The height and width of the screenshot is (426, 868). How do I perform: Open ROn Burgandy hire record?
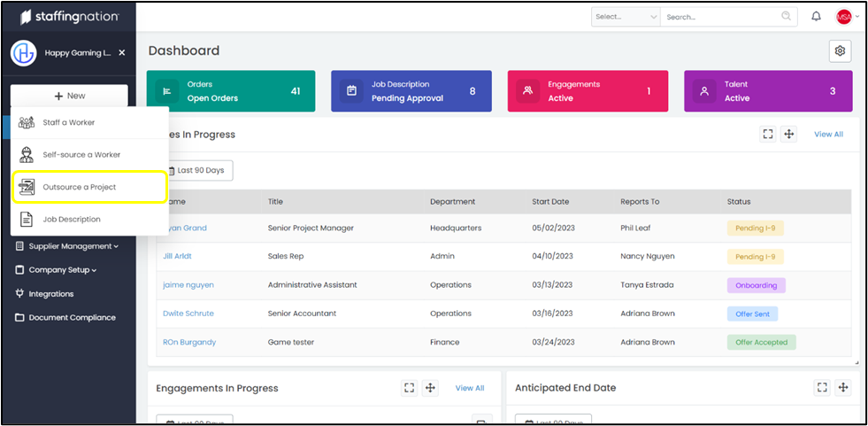pos(189,342)
